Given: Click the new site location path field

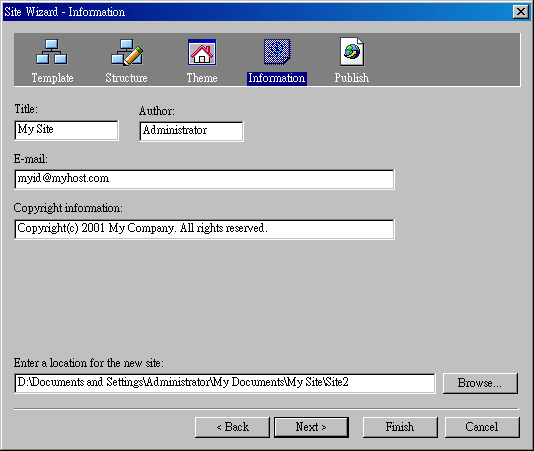Looking at the screenshot, I should click(225, 383).
